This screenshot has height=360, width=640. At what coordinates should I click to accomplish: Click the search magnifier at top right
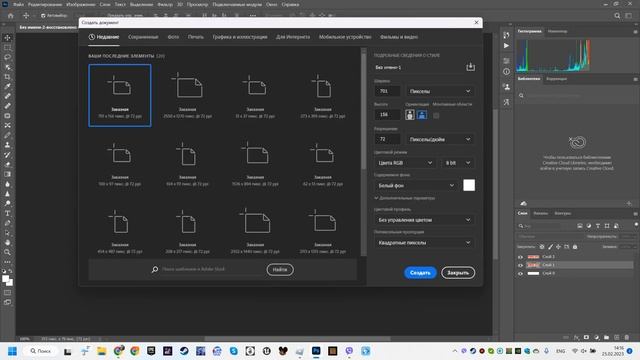click(x=617, y=16)
